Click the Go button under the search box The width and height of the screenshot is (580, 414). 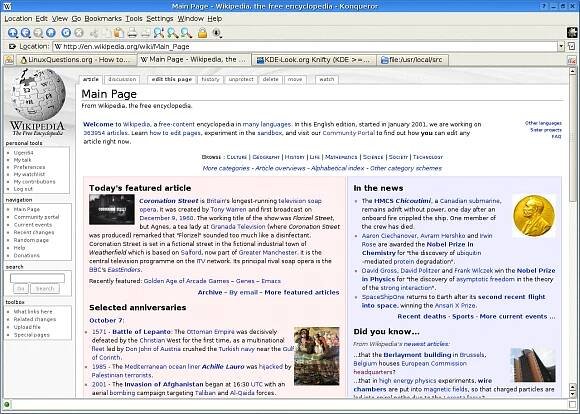[x=21, y=289]
